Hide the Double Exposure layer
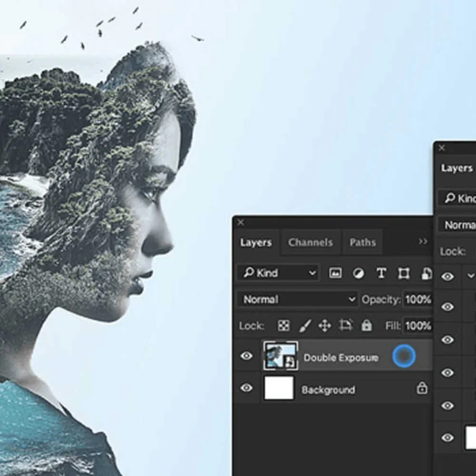The width and height of the screenshot is (476, 476). coord(247,356)
